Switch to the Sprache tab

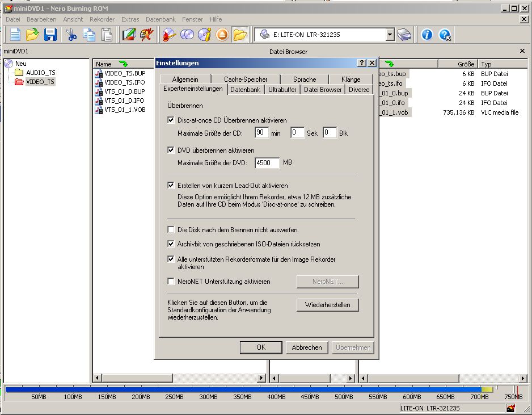(x=305, y=79)
